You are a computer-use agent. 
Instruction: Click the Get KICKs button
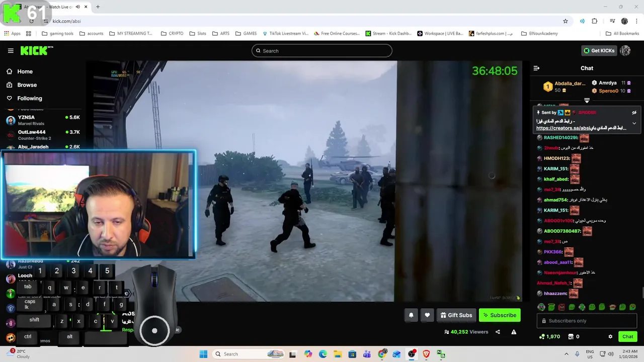599,51
